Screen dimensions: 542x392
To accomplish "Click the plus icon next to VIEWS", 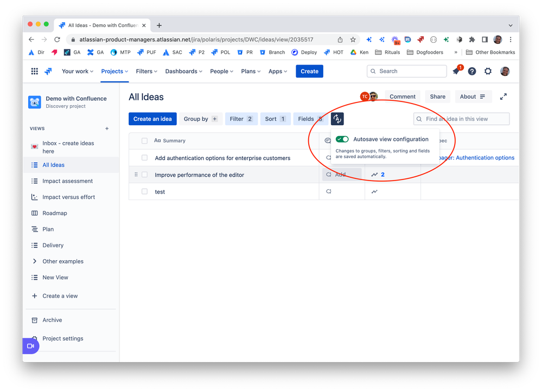I will click(x=107, y=128).
